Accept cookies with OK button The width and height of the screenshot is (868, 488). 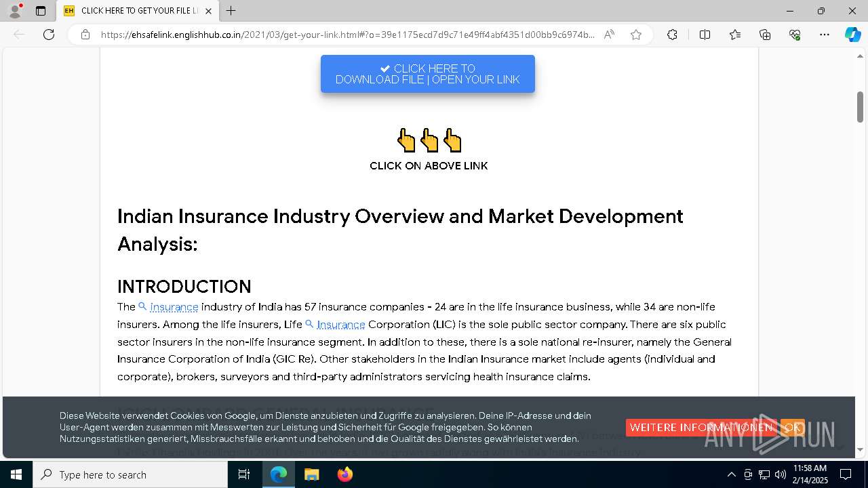[792, 428]
